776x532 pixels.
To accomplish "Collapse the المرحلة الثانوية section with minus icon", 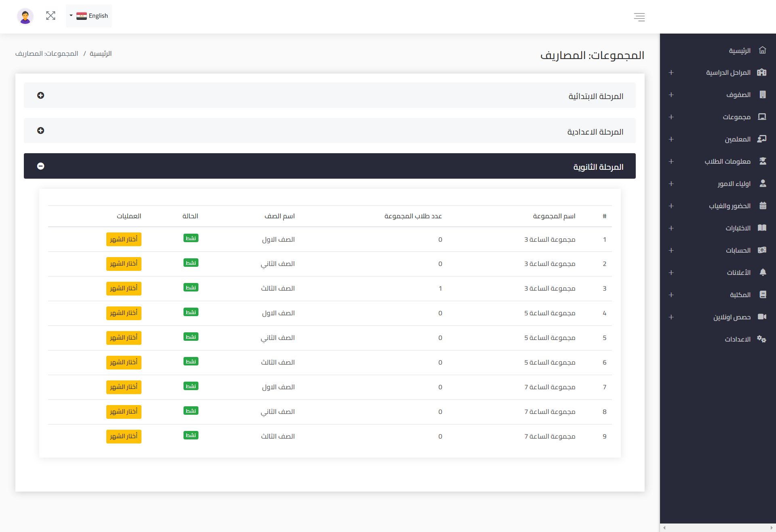I will (41, 166).
